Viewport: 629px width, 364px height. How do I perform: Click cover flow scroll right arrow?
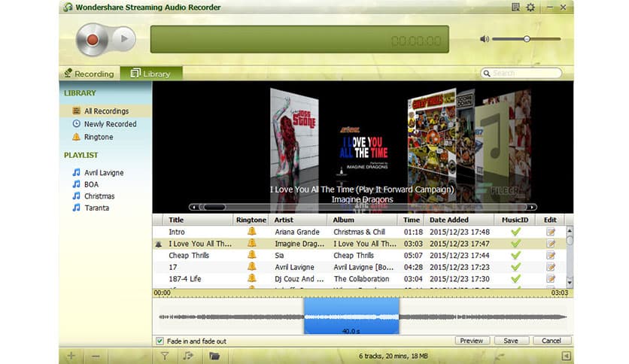pos(531,208)
